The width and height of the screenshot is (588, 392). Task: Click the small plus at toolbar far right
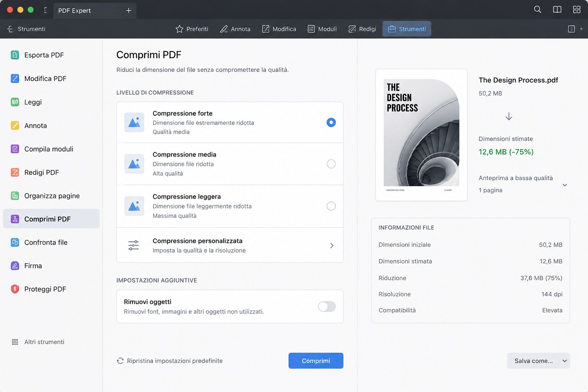tap(581, 29)
